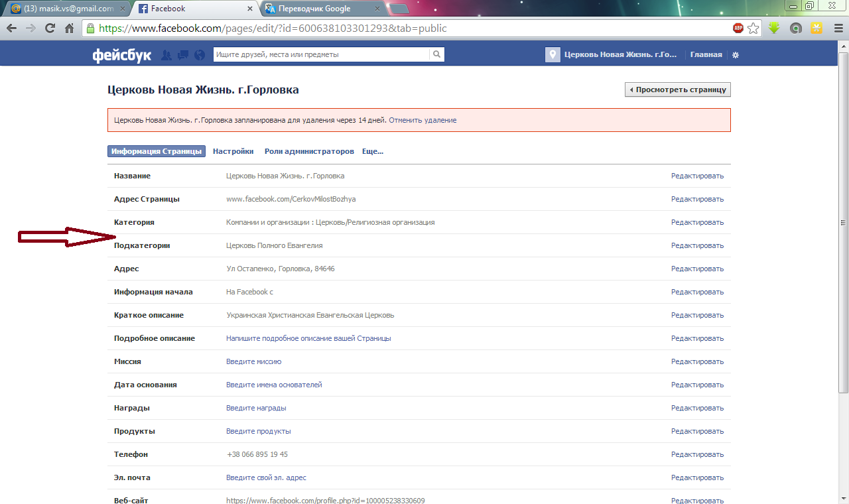
Task: Click Церковь Новая Жизнь name in header
Action: (621, 54)
